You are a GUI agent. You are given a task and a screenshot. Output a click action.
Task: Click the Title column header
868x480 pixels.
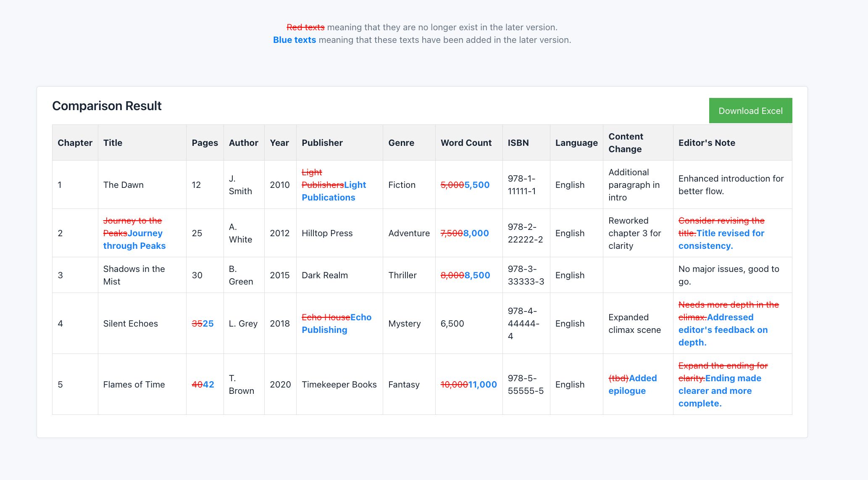pyautogui.click(x=113, y=142)
